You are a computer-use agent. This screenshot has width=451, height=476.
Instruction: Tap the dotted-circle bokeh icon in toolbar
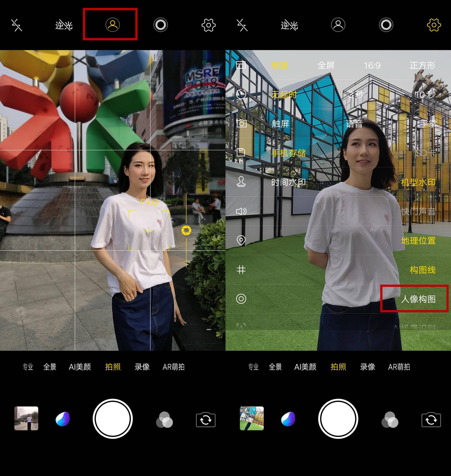tap(161, 25)
